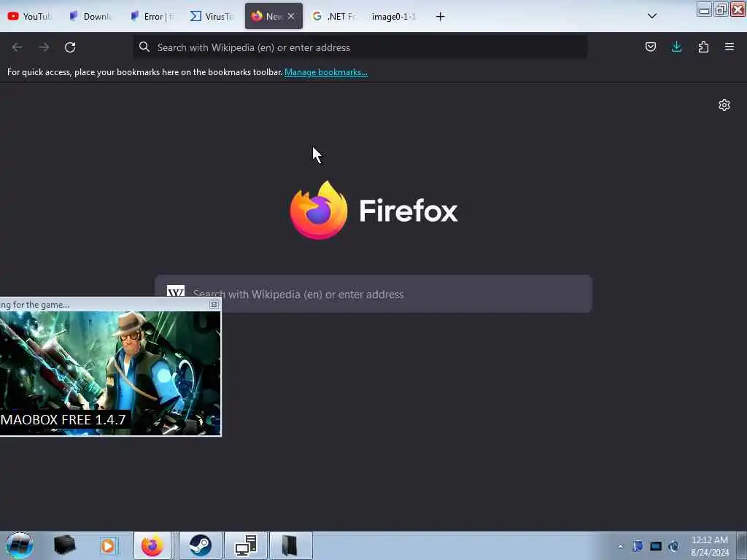The height and width of the screenshot is (560, 747).
Task: Focus the address bar search field
Action: [360, 47]
